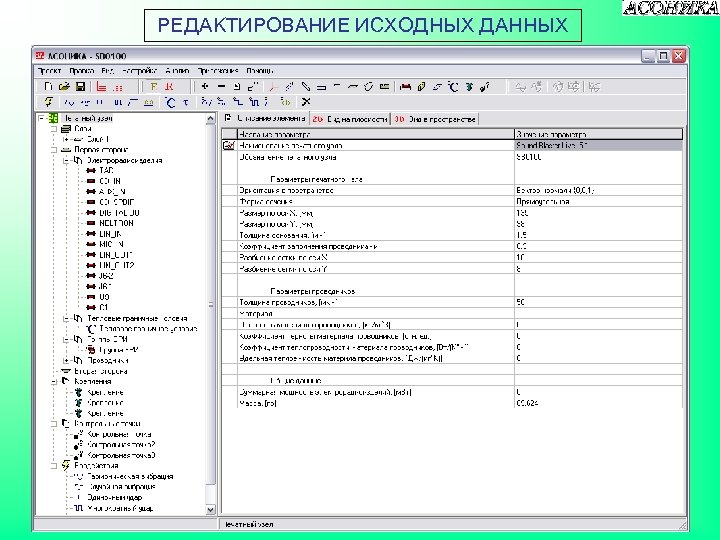Click the red R toolbar icon

coord(169,86)
